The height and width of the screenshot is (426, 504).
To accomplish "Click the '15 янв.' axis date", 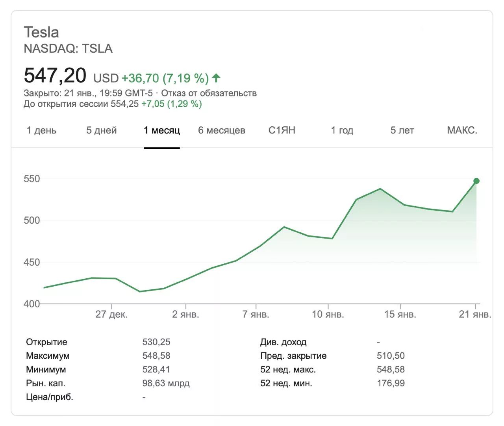I will pyautogui.click(x=400, y=314).
